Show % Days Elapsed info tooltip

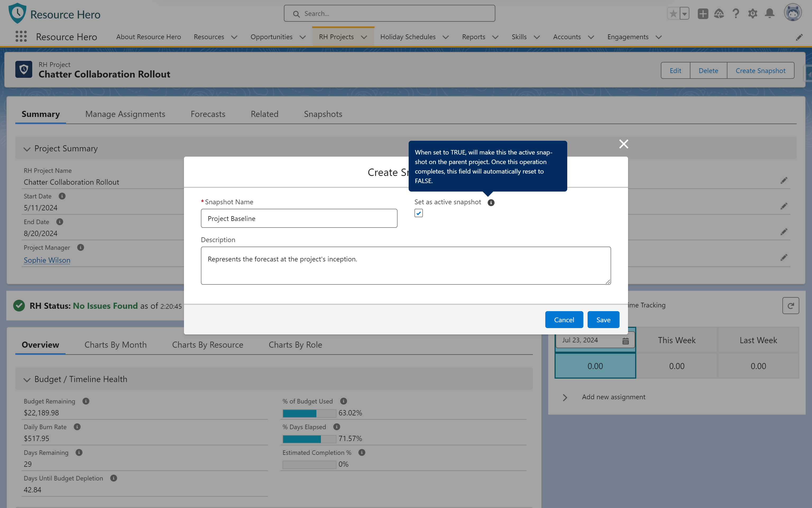click(336, 427)
